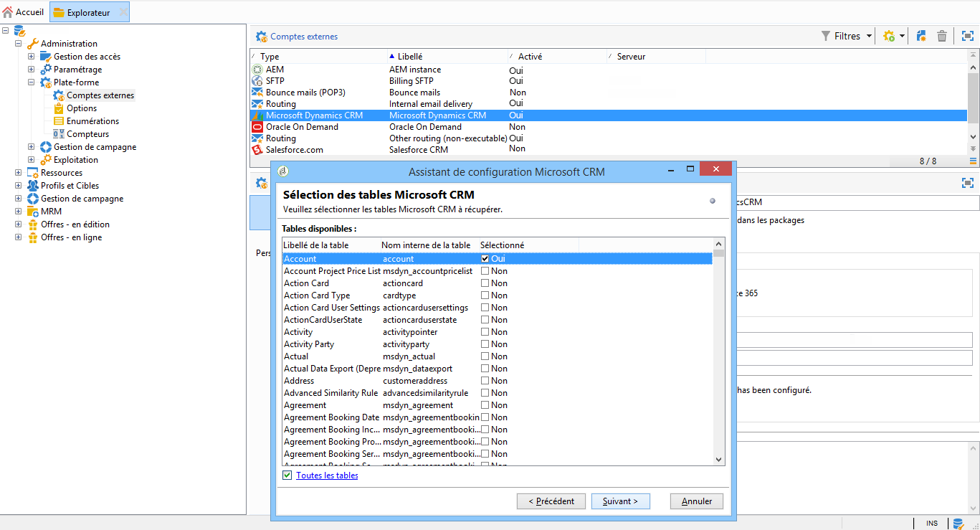Sort the list by the Type column header

(318, 57)
